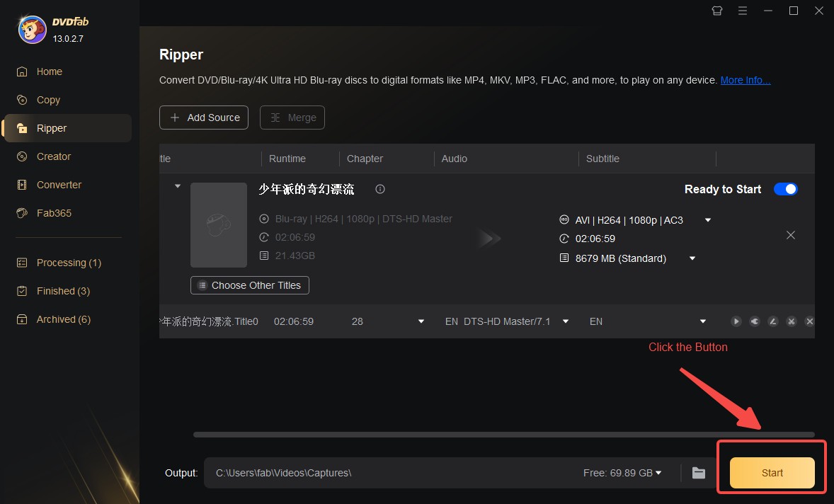Collapse the source title row triangle
This screenshot has height=504, width=834.
pyautogui.click(x=178, y=186)
